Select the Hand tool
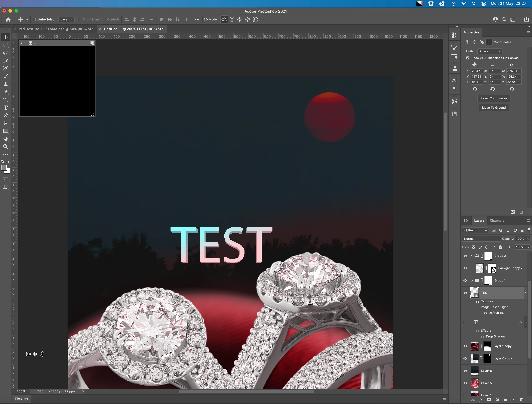Image resolution: width=532 pixels, height=404 pixels. tap(6, 139)
